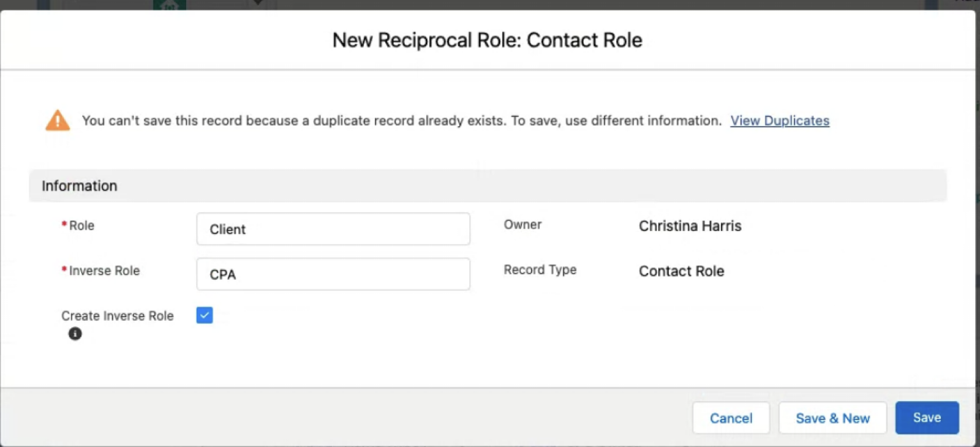
Task: Click the duplicate record error message text
Action: tap(401, 121)
